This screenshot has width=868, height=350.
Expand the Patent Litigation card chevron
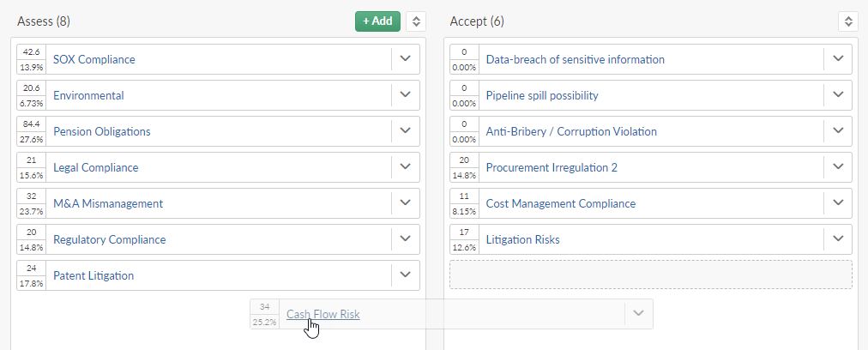tap(405, 275)
